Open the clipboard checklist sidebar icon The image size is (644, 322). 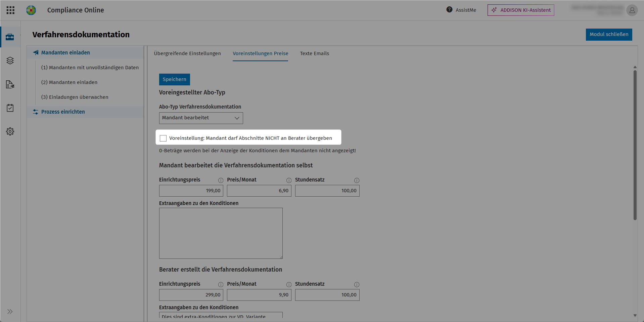10,108
